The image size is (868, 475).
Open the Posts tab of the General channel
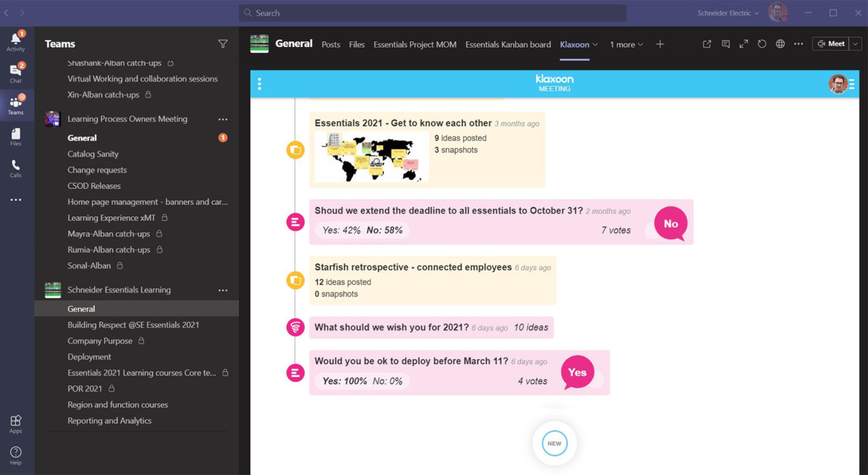click(x=330, y=44)
